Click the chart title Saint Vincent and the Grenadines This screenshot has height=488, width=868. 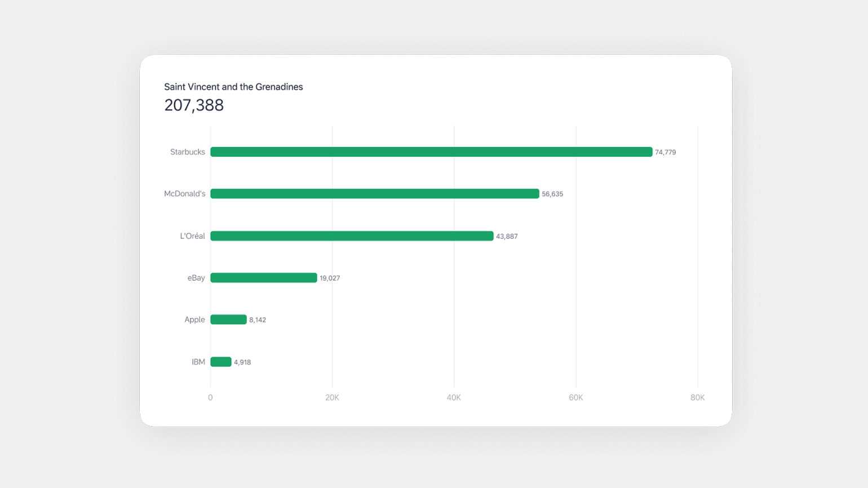click(x=233, y=87)
